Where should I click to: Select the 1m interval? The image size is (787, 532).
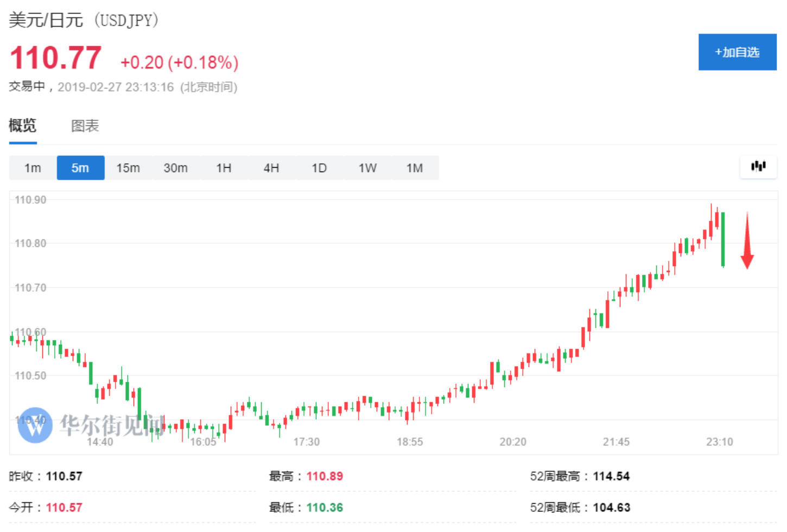[x=33, y=168]
